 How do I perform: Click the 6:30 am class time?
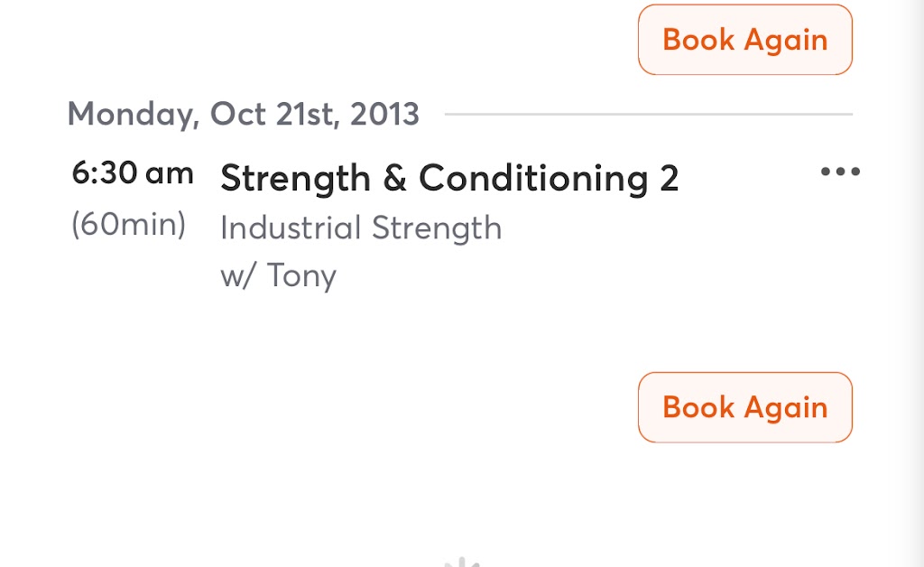(133, 173)
